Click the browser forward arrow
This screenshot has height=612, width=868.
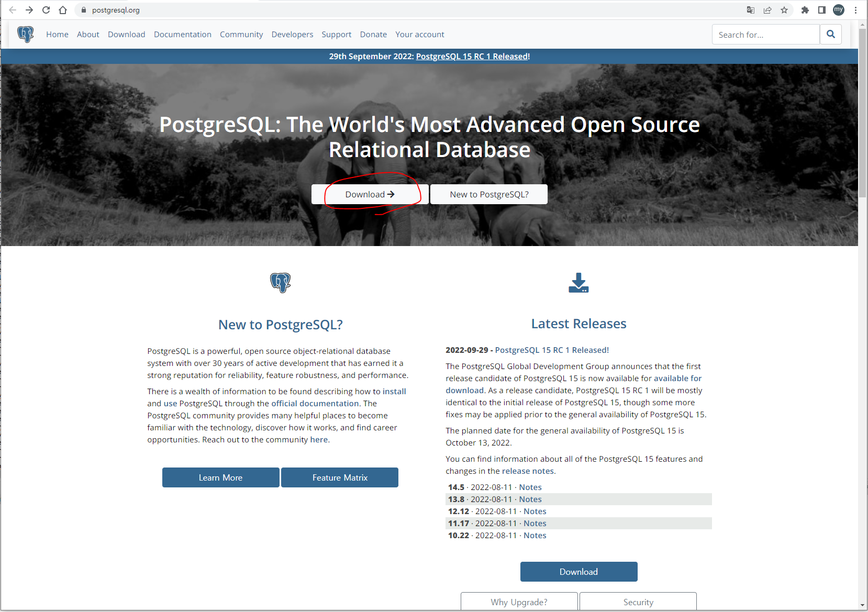pyautogui.click(x=29, y=10)
